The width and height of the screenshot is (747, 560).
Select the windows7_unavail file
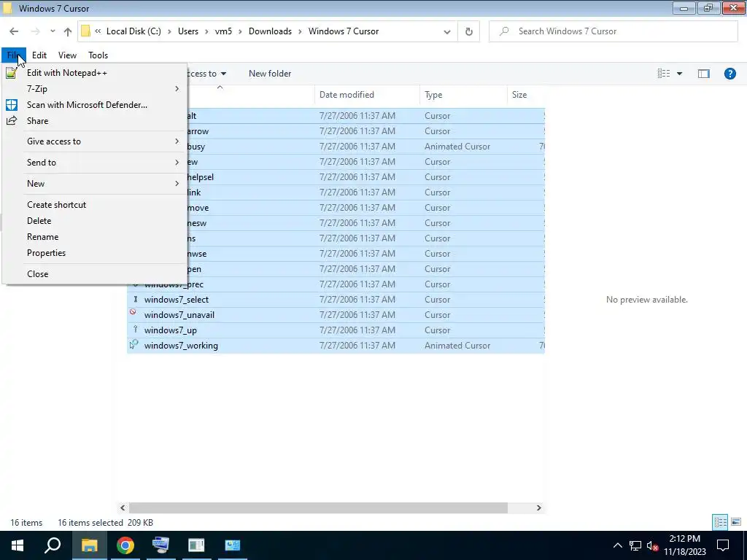[x=336, y=315]
